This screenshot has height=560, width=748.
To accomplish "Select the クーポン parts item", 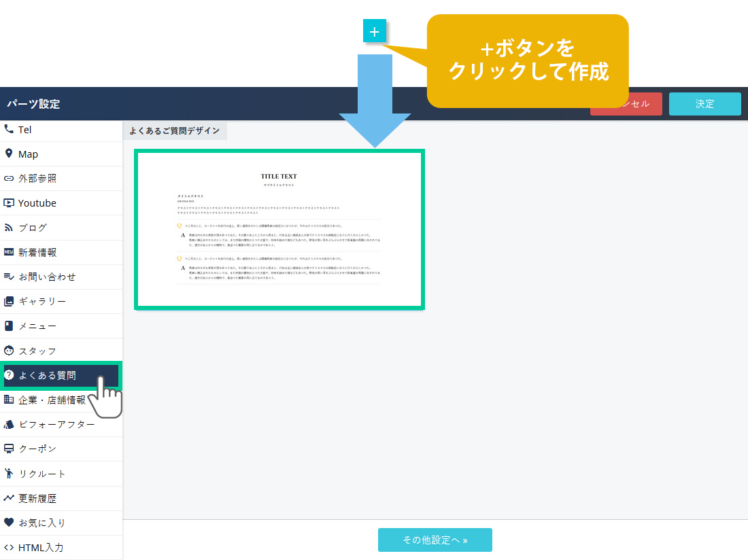I will pos(37,449).
